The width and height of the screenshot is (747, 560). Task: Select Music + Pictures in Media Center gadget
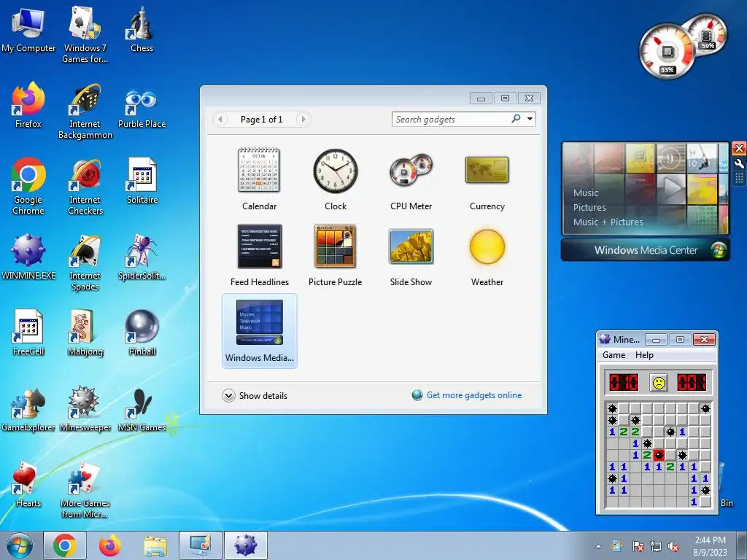tap(608, 222)
